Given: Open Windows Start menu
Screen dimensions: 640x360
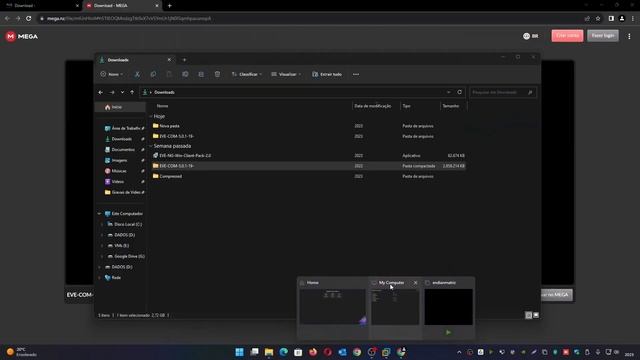Looking at the screenshot, I should point(240,352).
